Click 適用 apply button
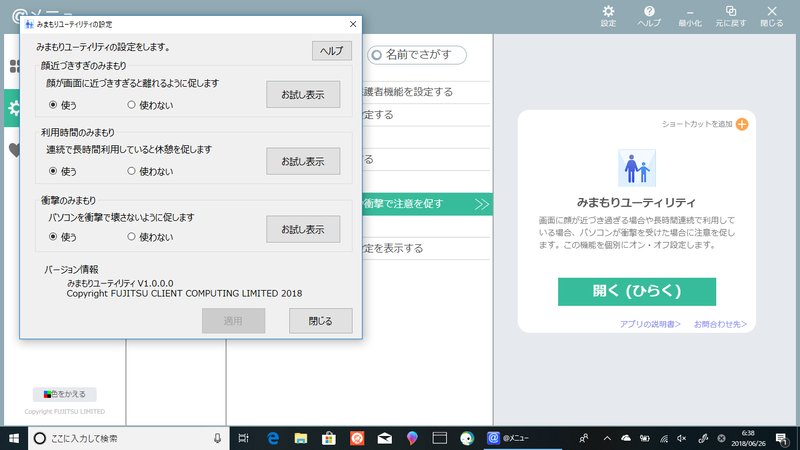The image size is (800, 450). point(233,320)
